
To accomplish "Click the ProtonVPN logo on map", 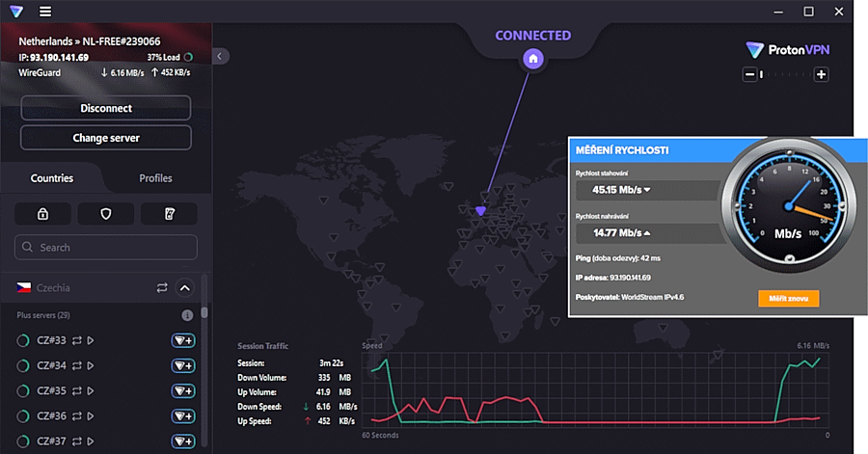I will [x=788, y=50].
